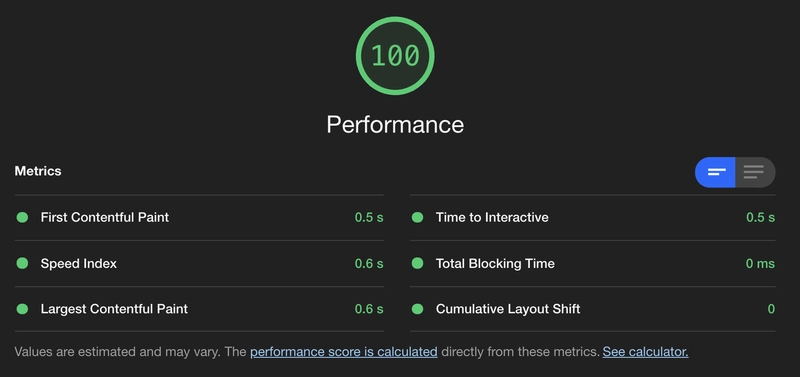Image resolution: width=800 pixels, height=377 pixels.
Task: Click Speed Index green status dot
Action: click(22, 263)
